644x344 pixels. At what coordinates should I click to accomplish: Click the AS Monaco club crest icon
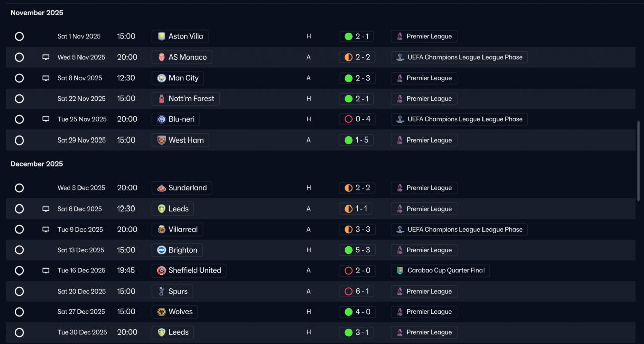162,57
